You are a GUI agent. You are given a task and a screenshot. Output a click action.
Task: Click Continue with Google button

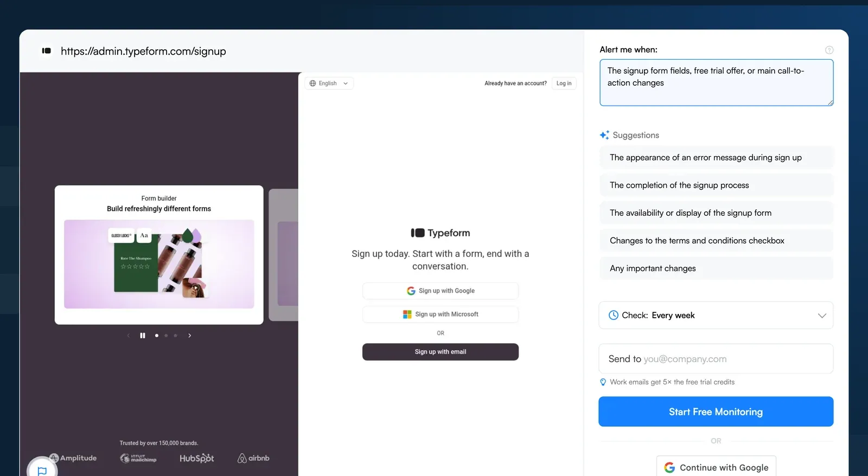pos(716,467)
